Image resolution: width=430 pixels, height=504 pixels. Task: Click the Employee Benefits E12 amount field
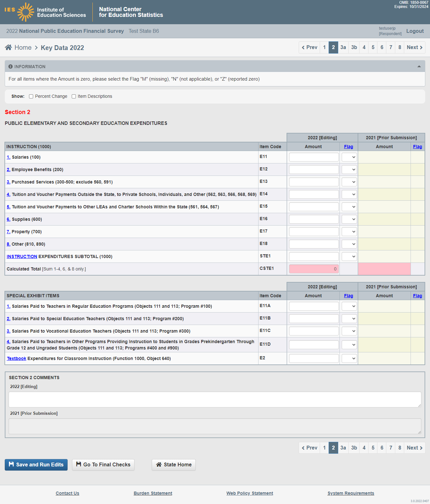[x=314, y=169]
